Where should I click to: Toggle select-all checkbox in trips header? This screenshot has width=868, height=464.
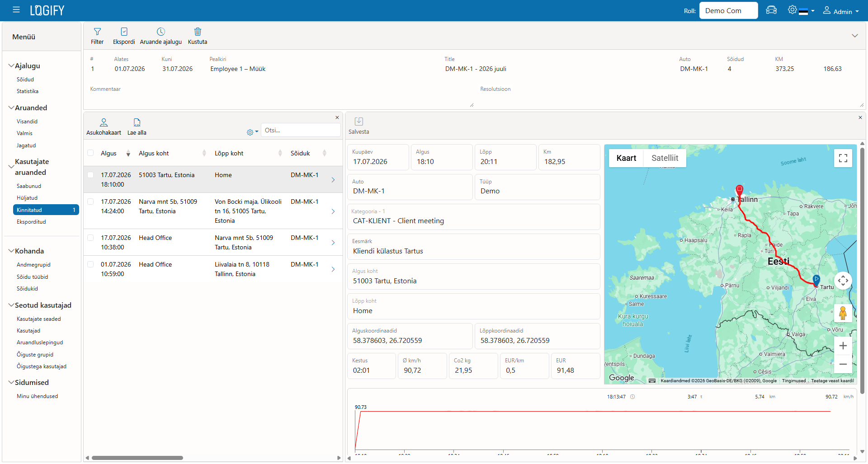(x=90, y=153)
